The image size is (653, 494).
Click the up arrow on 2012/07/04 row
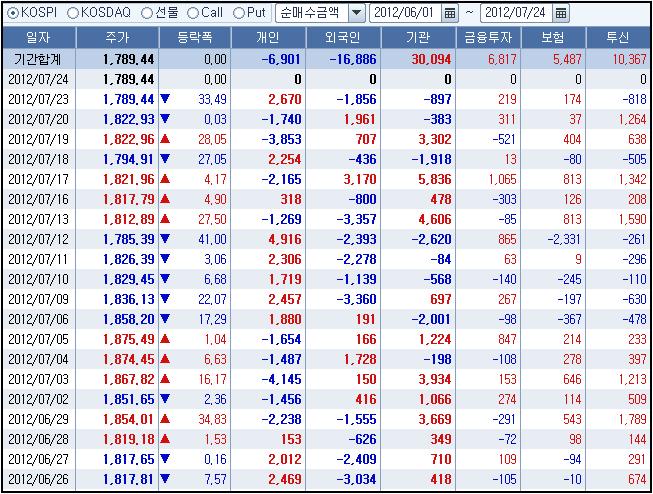165,359
